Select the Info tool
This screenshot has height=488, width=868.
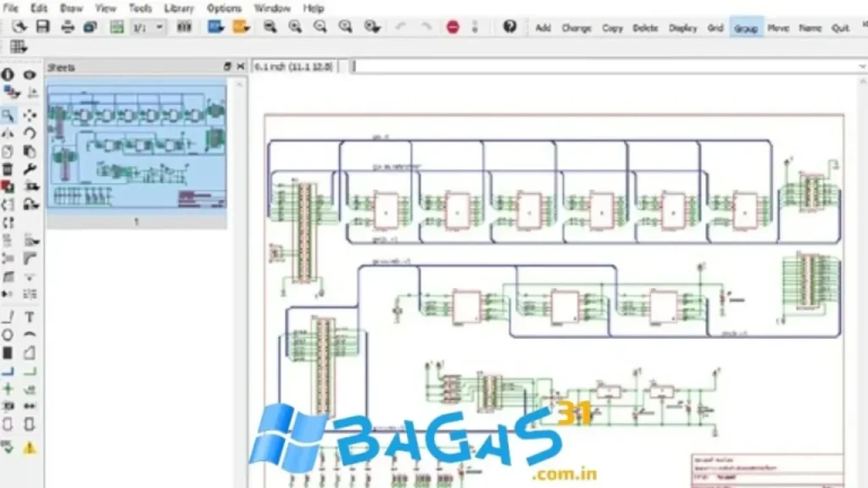click(8, 75)
